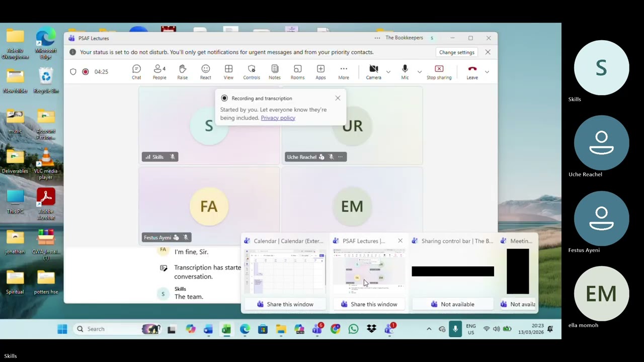Stop sharing the screen

click(439, 72)
